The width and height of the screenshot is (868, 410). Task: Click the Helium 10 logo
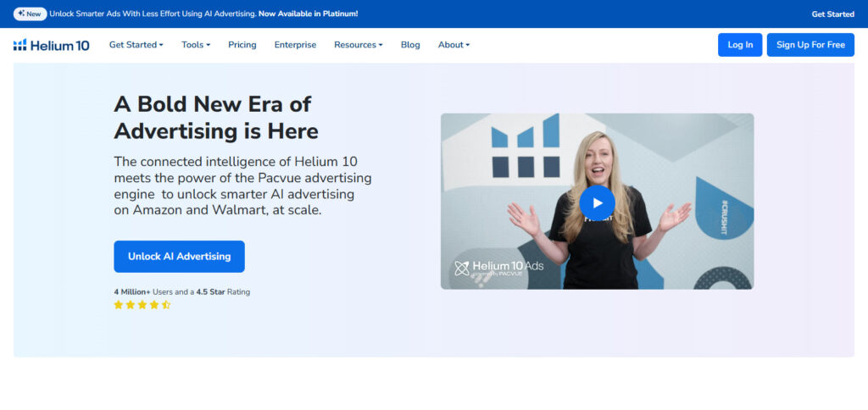[x=52, y=46]
